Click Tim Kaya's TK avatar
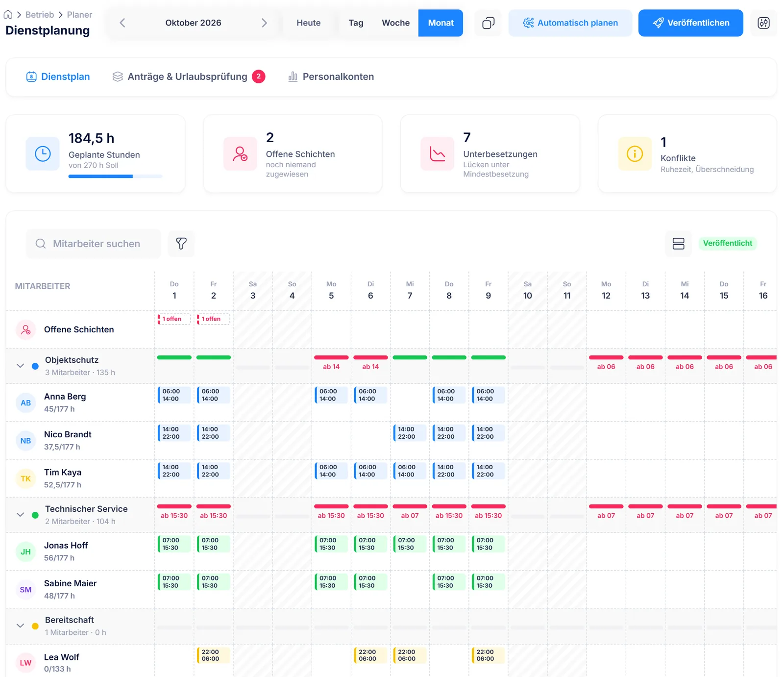Screen dimensions: 784x677 pos(25,478)
